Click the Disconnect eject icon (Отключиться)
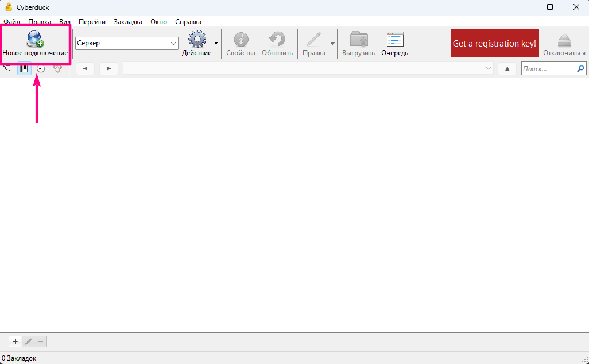The image size is (589, 364). (x=564, y=40)
